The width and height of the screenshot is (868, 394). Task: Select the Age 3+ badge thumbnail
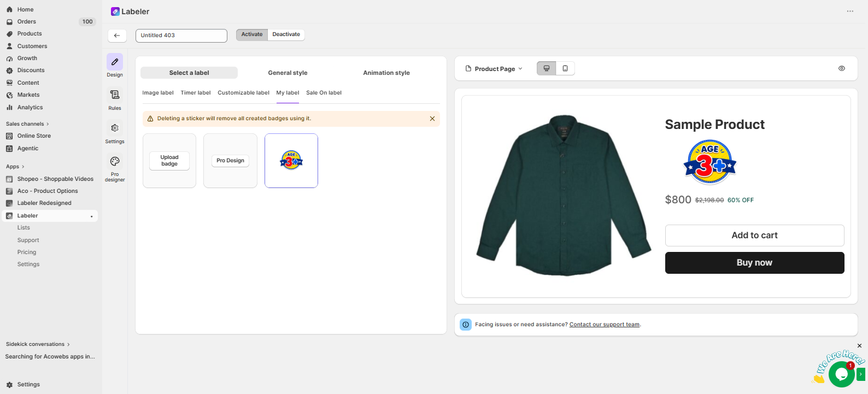(x=291, y=161)
